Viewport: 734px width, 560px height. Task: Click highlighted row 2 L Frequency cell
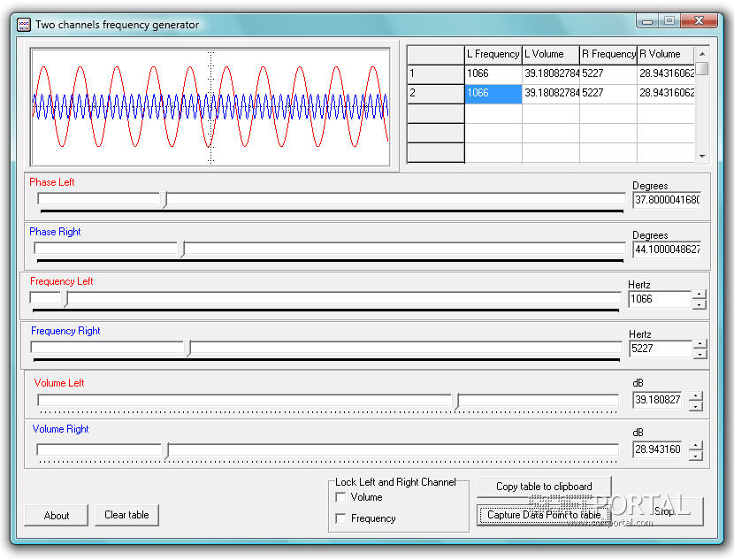click(493, 94)
